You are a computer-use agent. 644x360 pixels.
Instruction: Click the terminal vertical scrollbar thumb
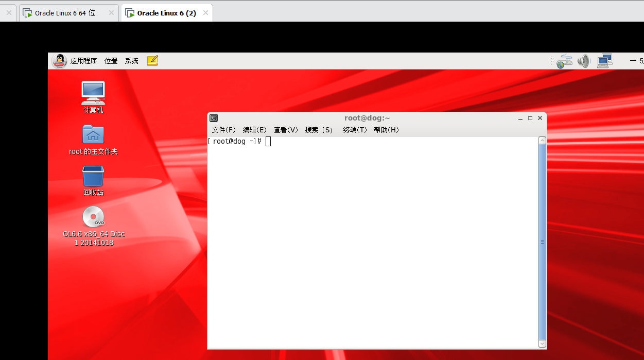(x=542, y=242)
